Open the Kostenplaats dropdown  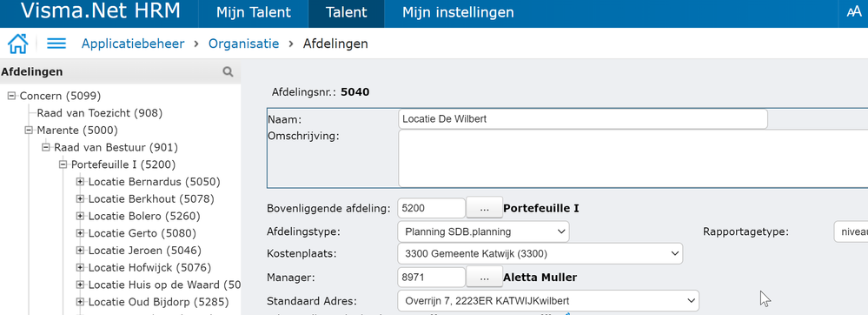click(540, 253)
